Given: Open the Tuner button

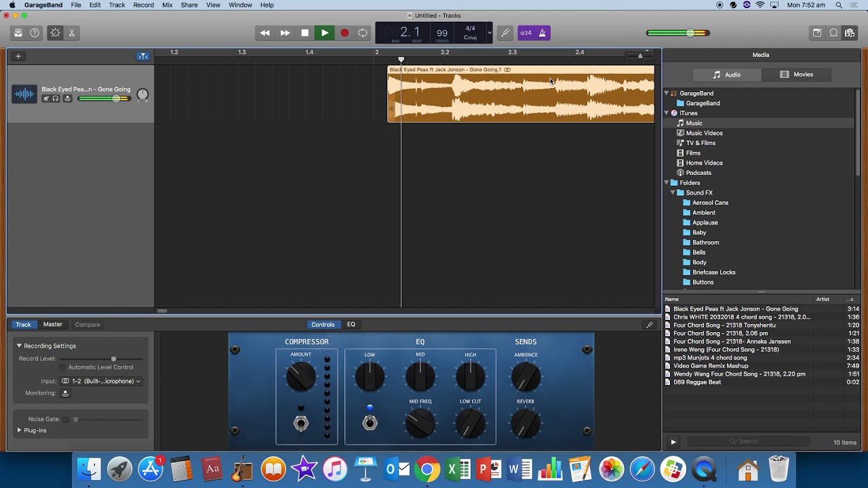Looking at the screenshot, I should [505, 33].
